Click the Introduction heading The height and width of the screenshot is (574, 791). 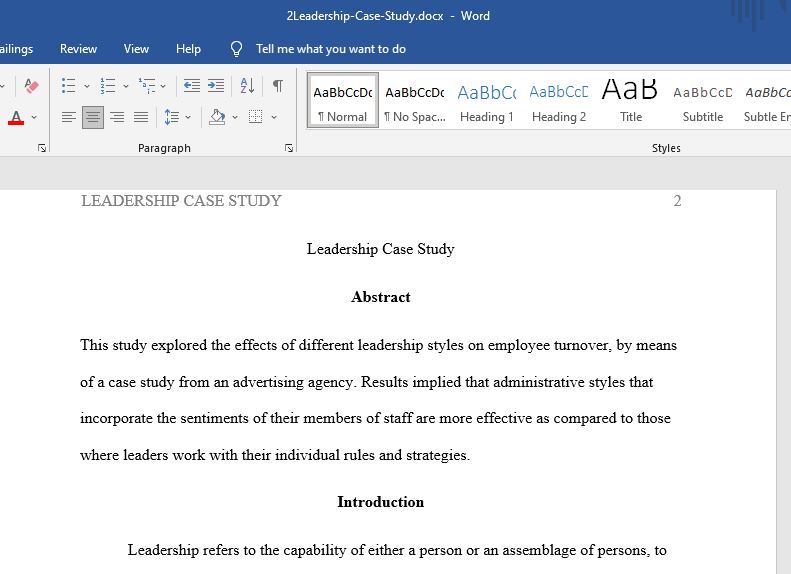pyautogui.click(x=381, y=502)
